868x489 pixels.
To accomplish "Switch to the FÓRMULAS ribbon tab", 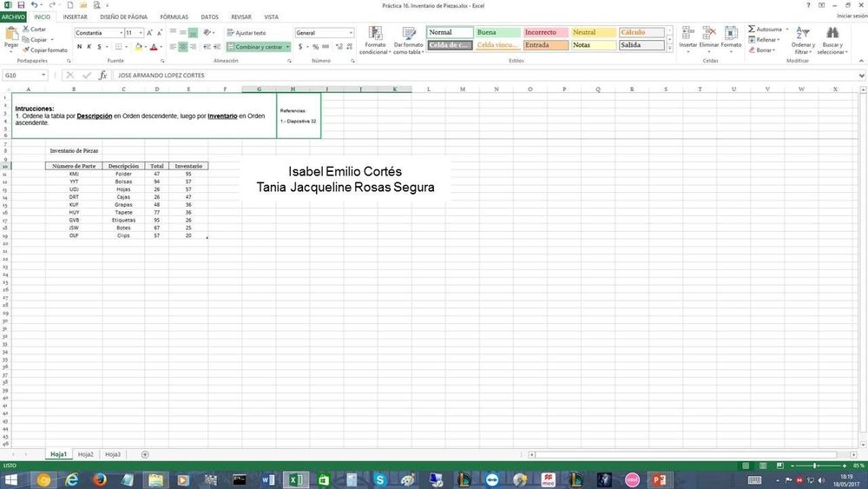I will (174, 17).
